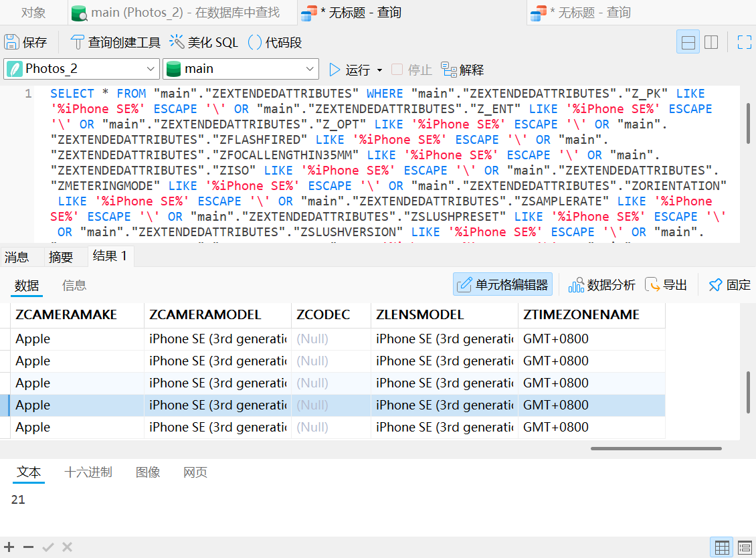Select the 结果 1 tab

click(110, 256)
